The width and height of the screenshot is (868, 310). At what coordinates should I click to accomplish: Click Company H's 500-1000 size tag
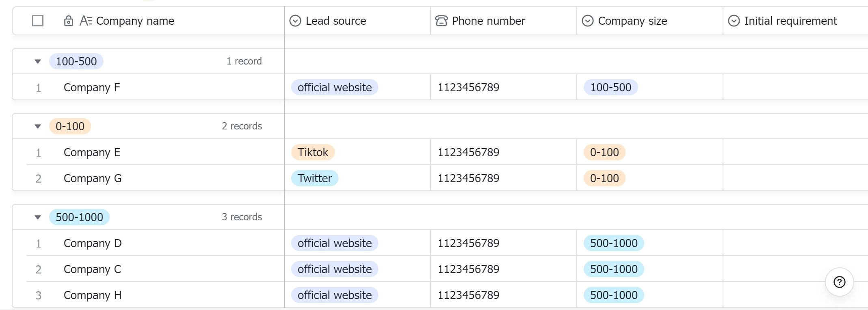(x=613, y=295)
